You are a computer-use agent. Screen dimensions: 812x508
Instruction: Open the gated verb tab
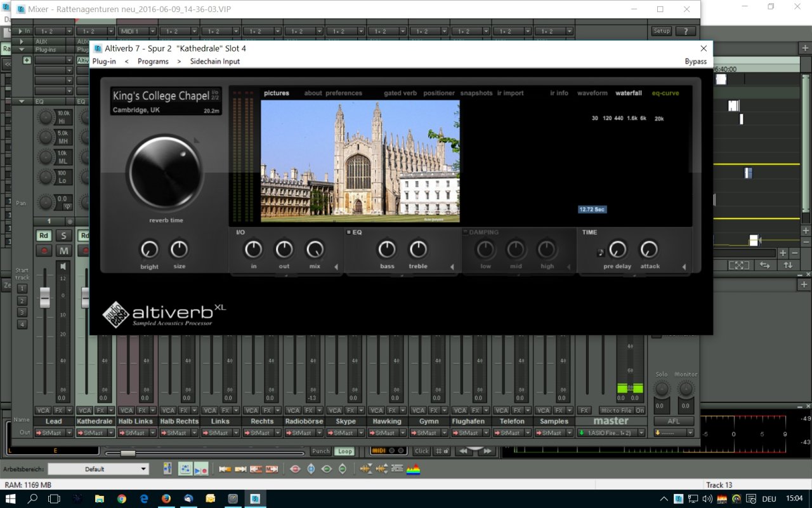point(400,93)
